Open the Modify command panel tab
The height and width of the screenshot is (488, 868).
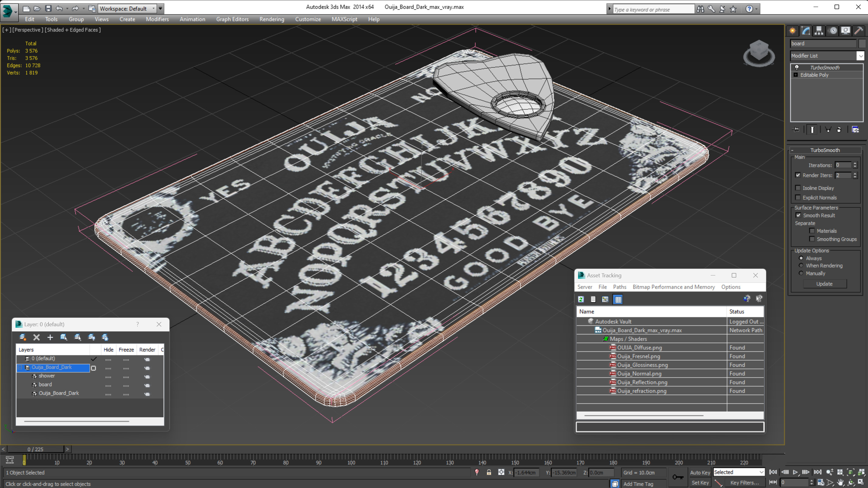tap(806, 31)
